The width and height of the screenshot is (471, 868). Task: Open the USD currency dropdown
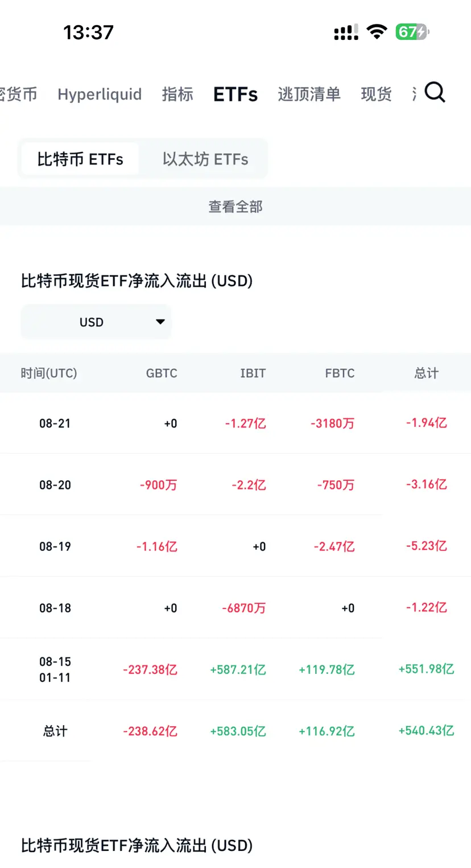pyautogui.click(x=96, y=322)
